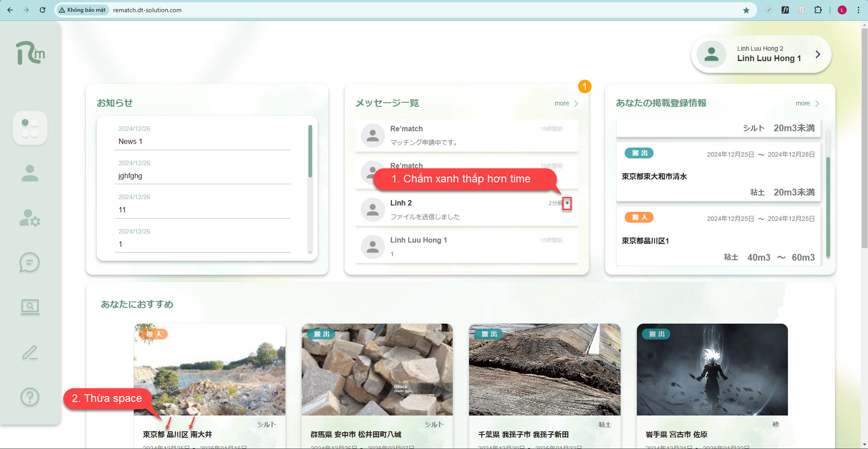Expand the Linh Luu Hong 1 account chevron
868x449 pixels.
point(817,54)
